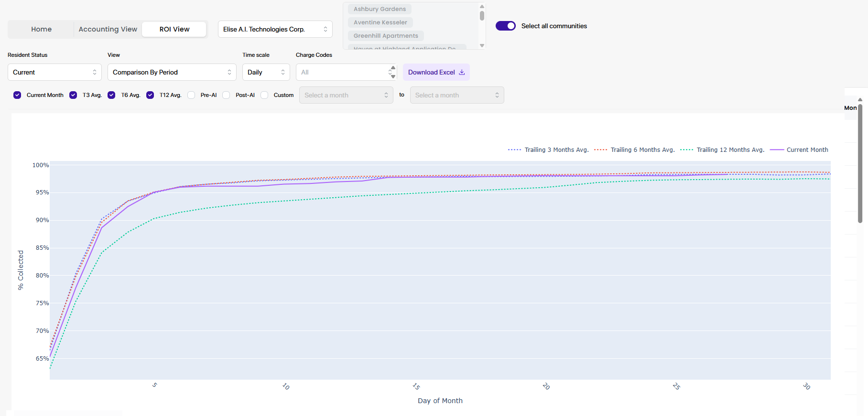Click the communities list scroll-up arrow
This screenshot has width=868, height=416.
pyautogui.click(x=482, y=6)
